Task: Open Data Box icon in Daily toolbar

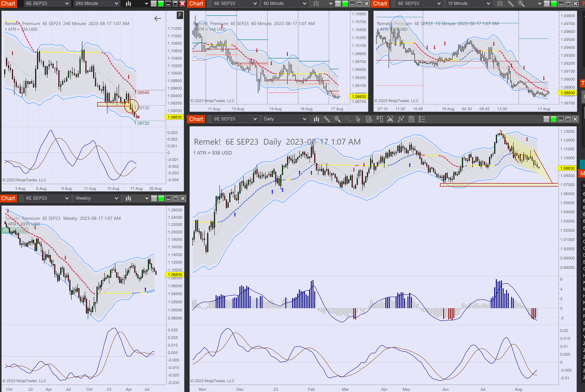Action: (369, 119)
